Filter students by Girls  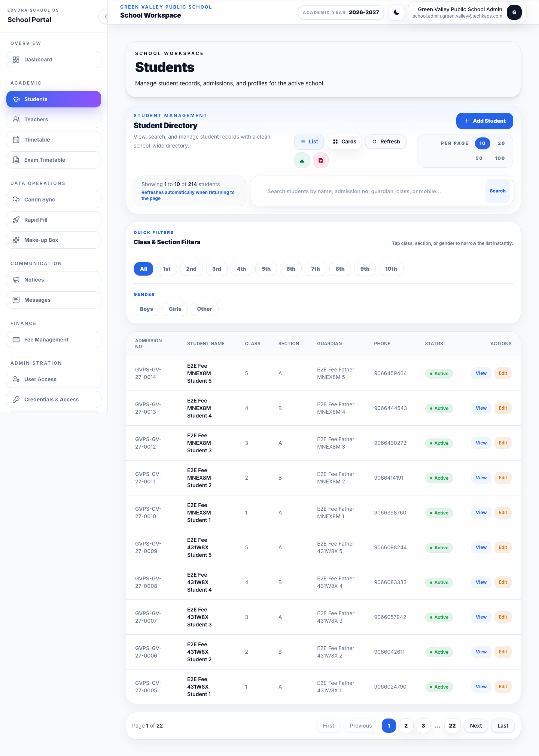click(x=175, y=309)
